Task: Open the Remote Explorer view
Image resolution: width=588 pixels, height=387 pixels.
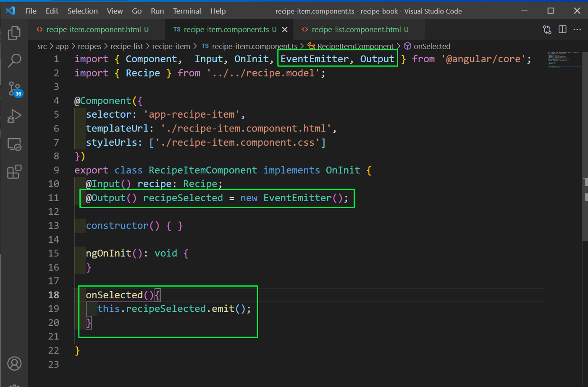Action: pyautogui.click(x=14, y=145)
